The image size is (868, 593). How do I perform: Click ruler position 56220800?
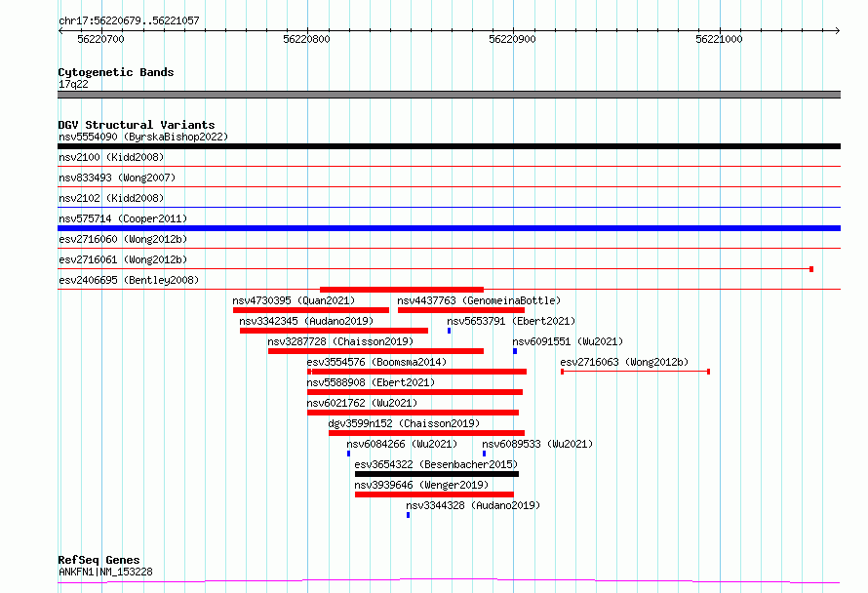[306, 39]
